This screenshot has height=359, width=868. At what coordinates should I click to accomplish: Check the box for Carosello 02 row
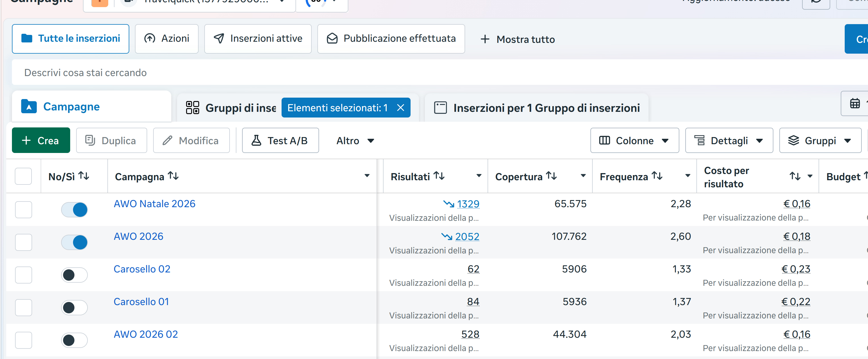(23, 275)
